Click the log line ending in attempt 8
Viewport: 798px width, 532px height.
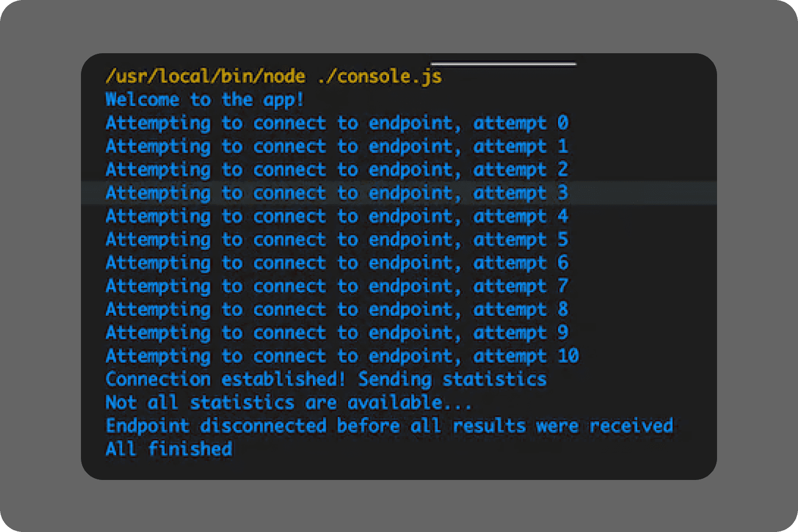coord(337,309)
